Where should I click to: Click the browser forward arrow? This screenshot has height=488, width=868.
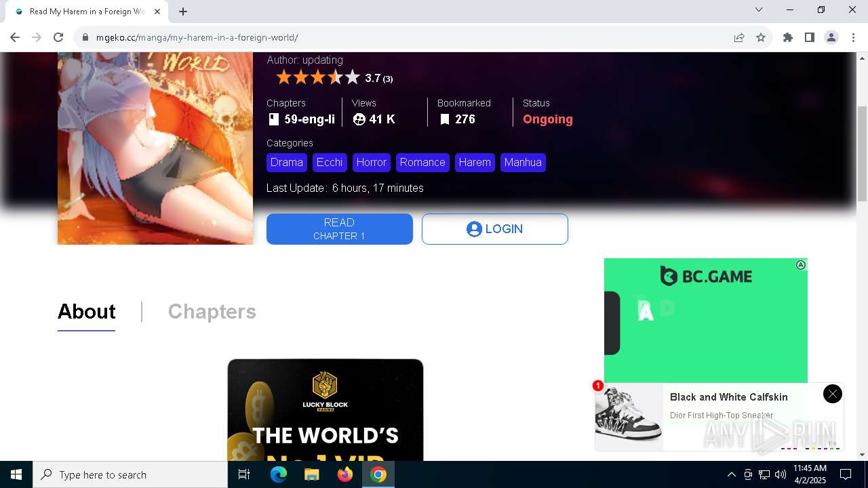pos(37,37)
